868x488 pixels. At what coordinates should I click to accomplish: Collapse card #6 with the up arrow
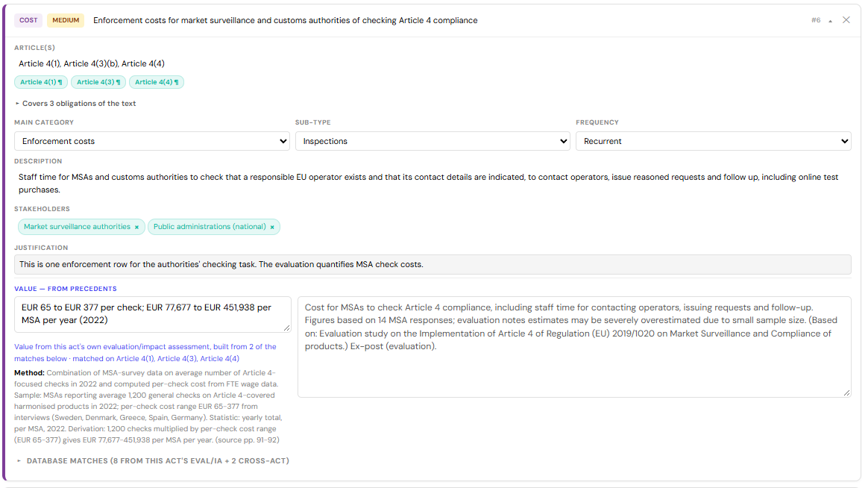tap(831, 21)
